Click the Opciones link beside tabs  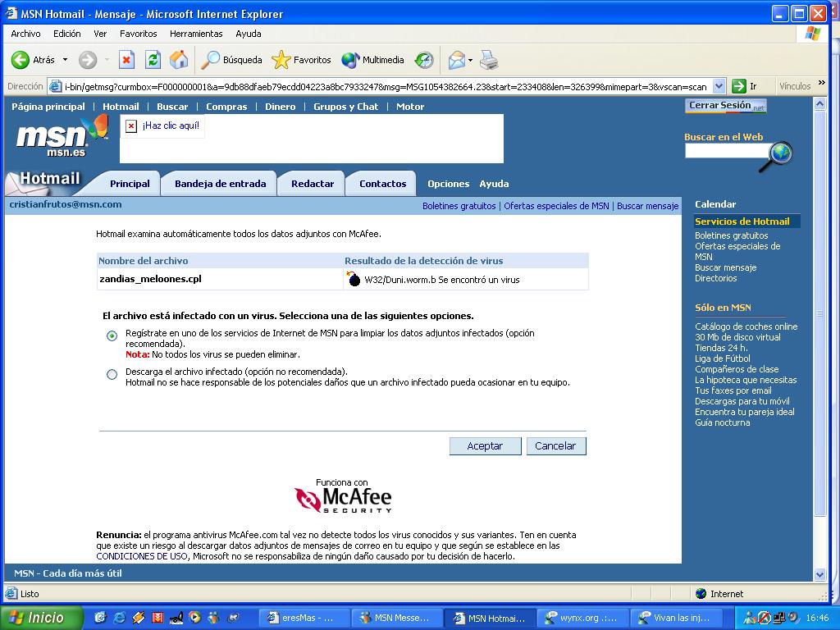tap(448, 184)
